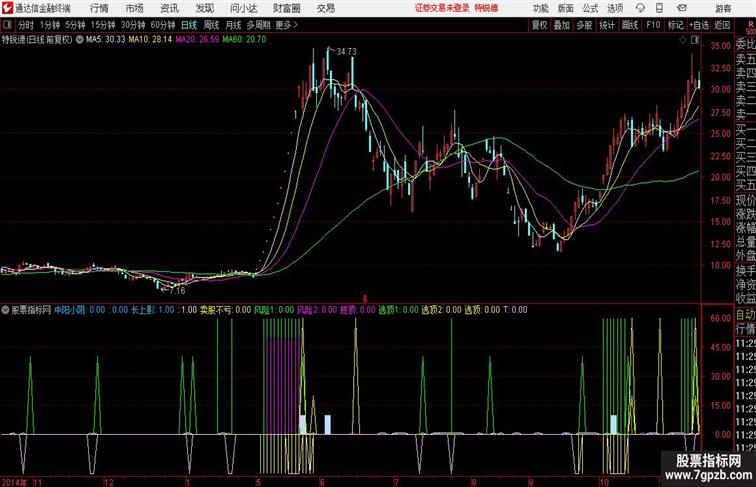Click the 逃顶1 indicator label
The image size is (756, 487).
[390, 310]
